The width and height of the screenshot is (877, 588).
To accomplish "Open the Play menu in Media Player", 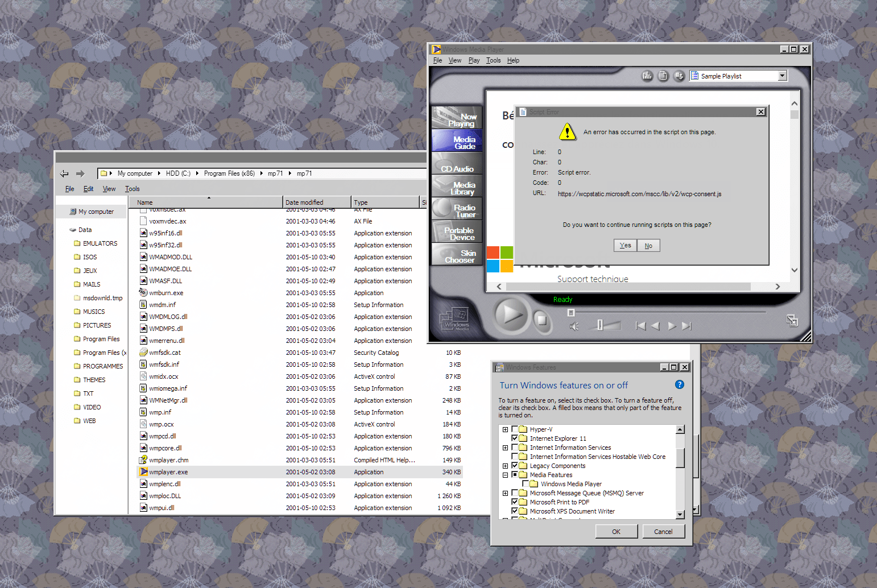I will [x=474, y=60].
